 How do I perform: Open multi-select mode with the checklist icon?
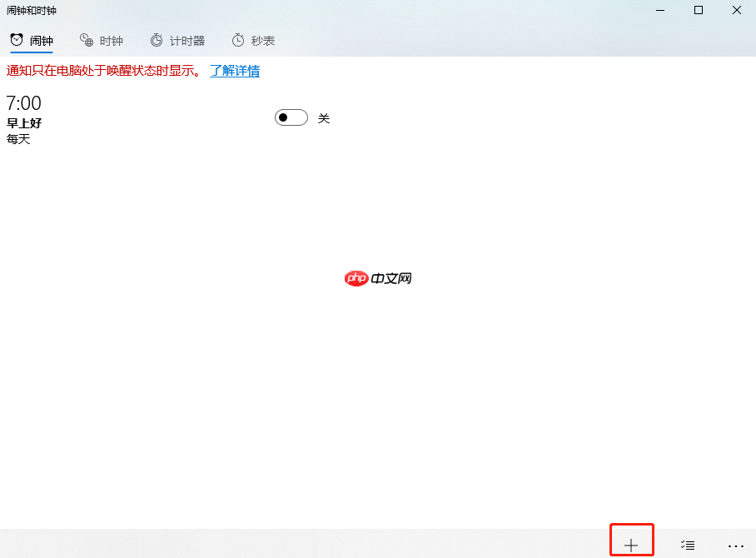click(x=688, y=544)
